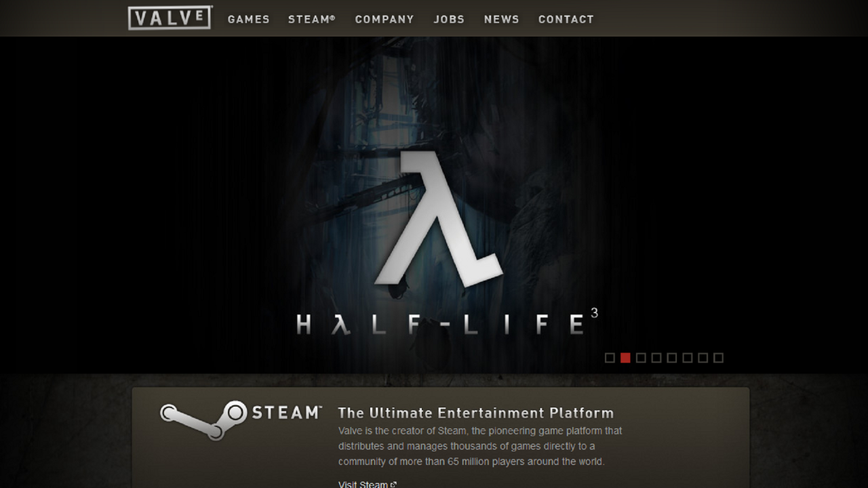This screenshot has width=868, height=488.
Task: Select the fourth slideshow indicator square
Action: [656, 358]
